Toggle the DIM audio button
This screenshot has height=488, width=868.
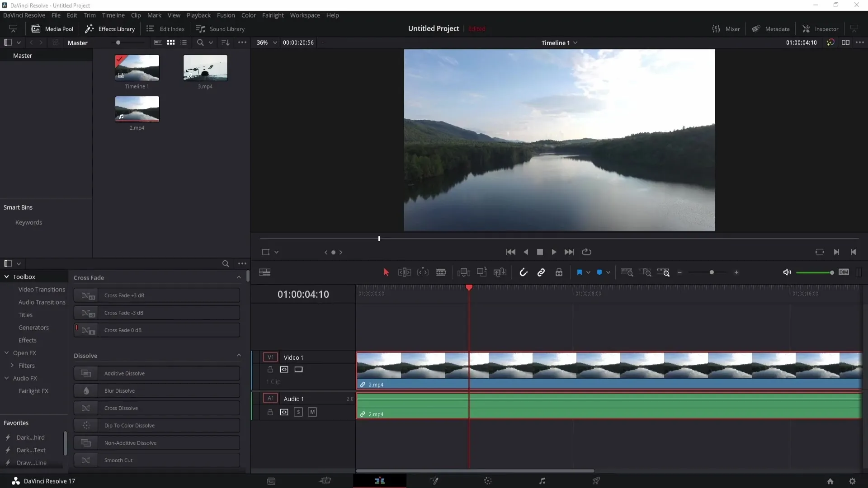coord(844,272)
